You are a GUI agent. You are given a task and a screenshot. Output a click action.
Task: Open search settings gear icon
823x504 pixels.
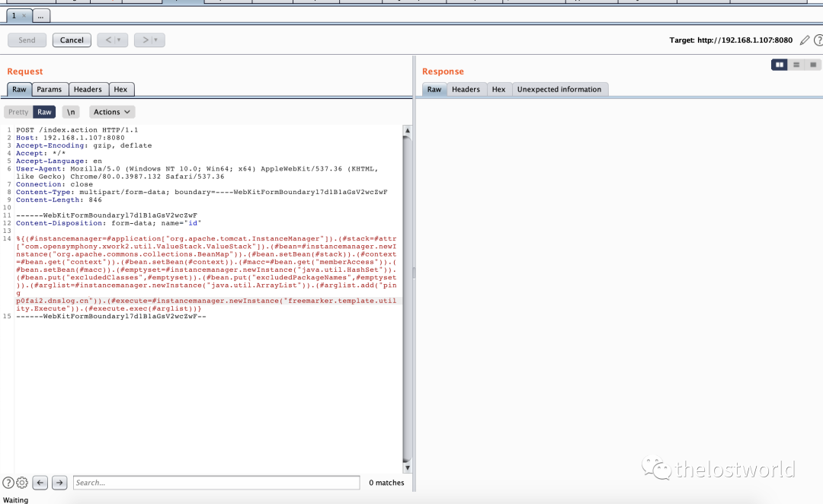(x=22, y=483)
